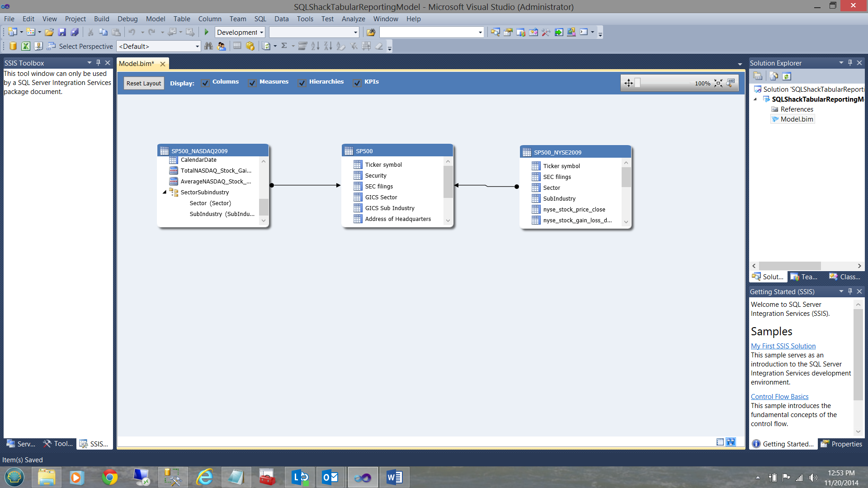Image resolution: width=868 pixels, height=488 pixels.
Task: Uncheck the Columns display checkbox
Action: point(205,83)
